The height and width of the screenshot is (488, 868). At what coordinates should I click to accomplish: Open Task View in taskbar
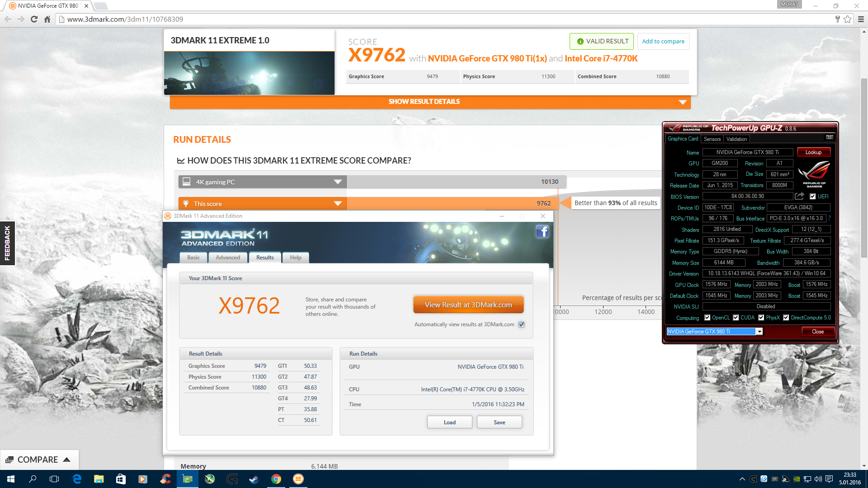point(54,479)
